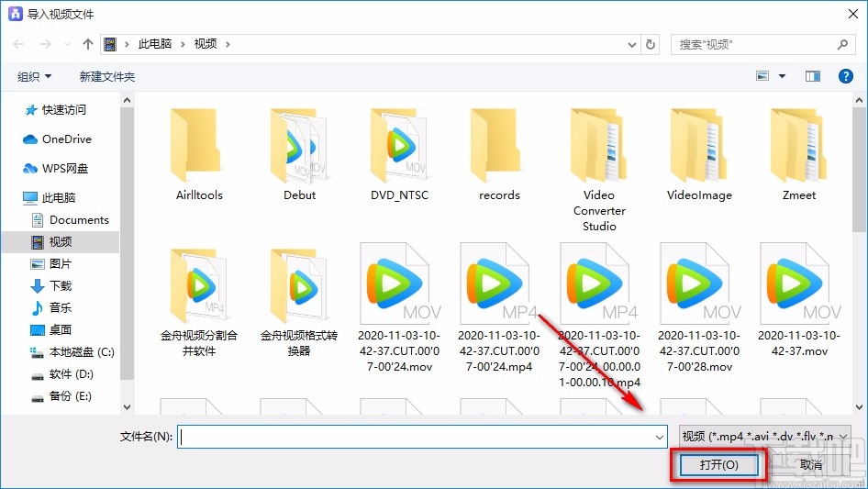Select file CUT.00'07-00'24.mov
Viewport: 868px width, 489px height.
pyautogui.click(x=400, y=307)
